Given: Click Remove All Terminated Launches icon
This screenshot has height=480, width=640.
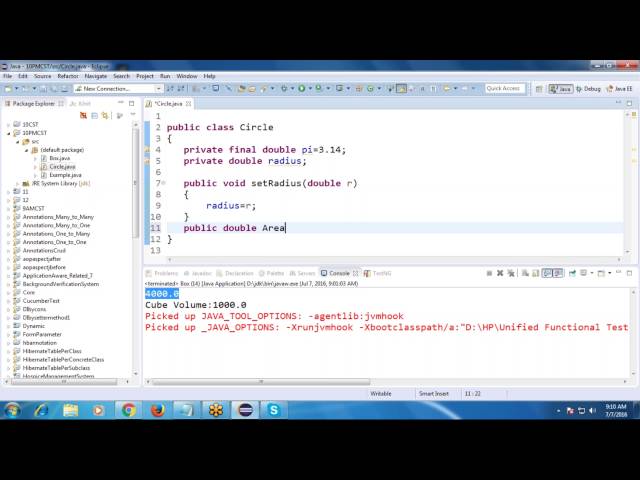Looking at the screenshot, I should (511, 273).
